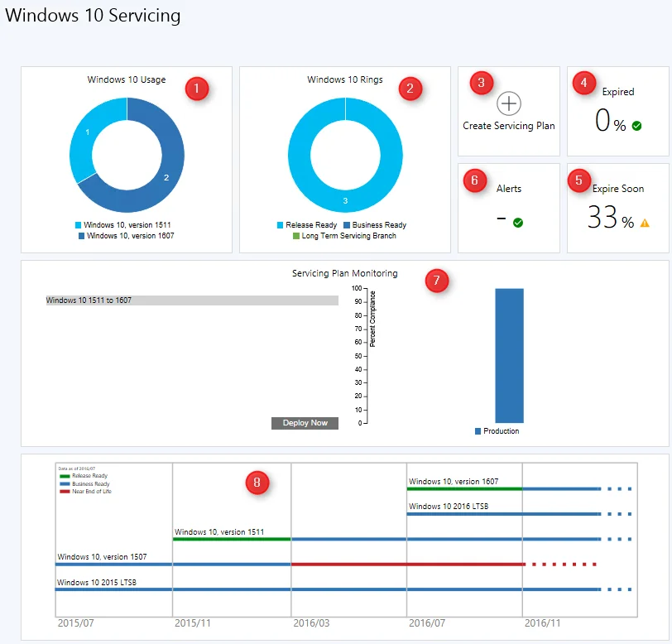This screenshot has width=672, height=644.
Task: Click the "Expire Soon" tile heading
Action: point(618,189)
